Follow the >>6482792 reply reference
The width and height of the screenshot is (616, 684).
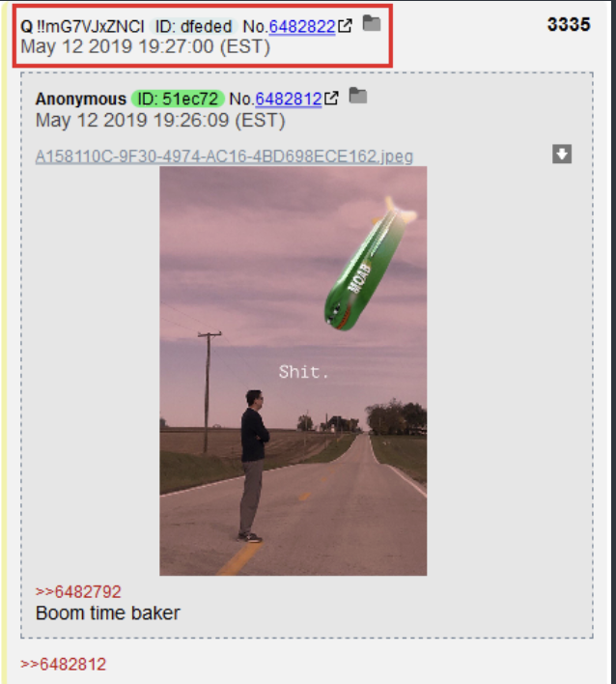click(78, 592)
